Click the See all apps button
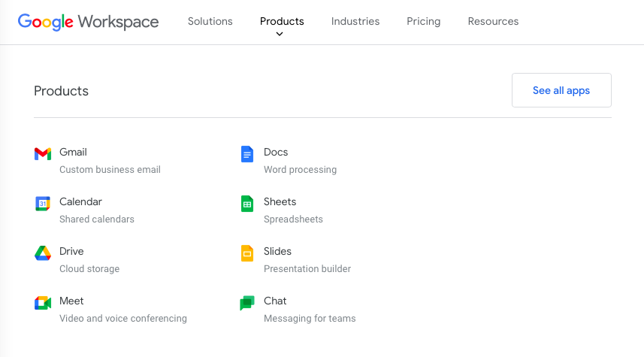The width and height of the screenshot is (644, 357). (x=561, y=90)
